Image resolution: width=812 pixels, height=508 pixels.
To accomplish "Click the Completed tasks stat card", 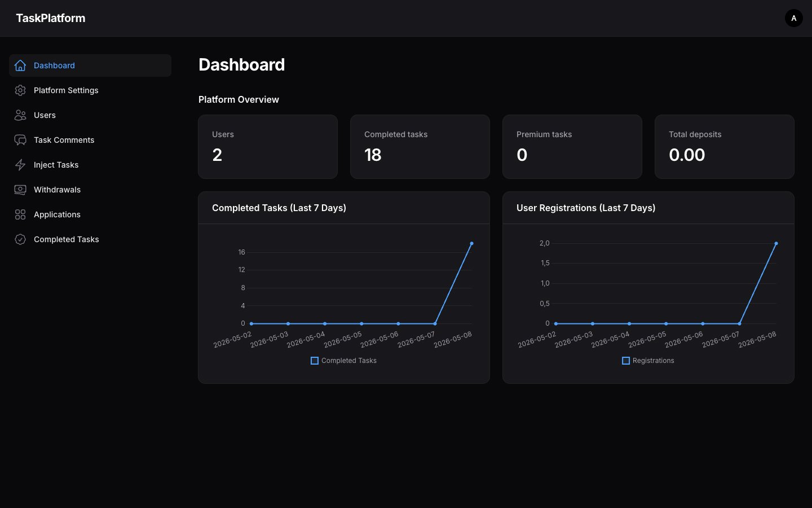I will (420, 147).
